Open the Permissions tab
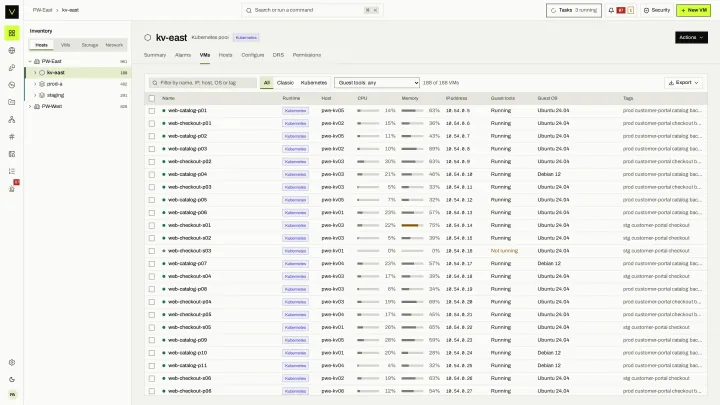 [x=307, y=55]
